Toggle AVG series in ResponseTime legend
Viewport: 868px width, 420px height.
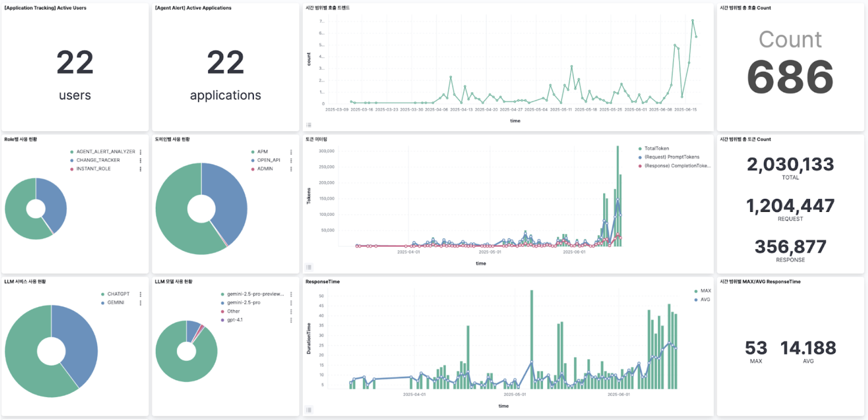tap(705, 299)
